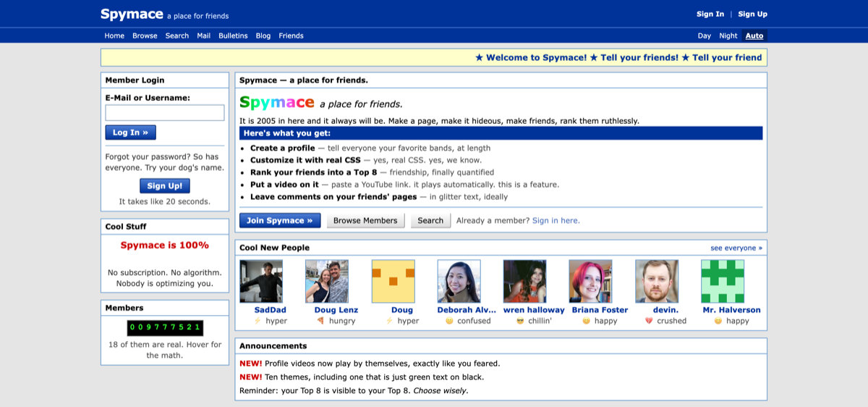Click the 'Rank your friends into a Top 8' item
The width and height of the screenshot is (868, 407).
pyautogui.click(x=372, y=172)
